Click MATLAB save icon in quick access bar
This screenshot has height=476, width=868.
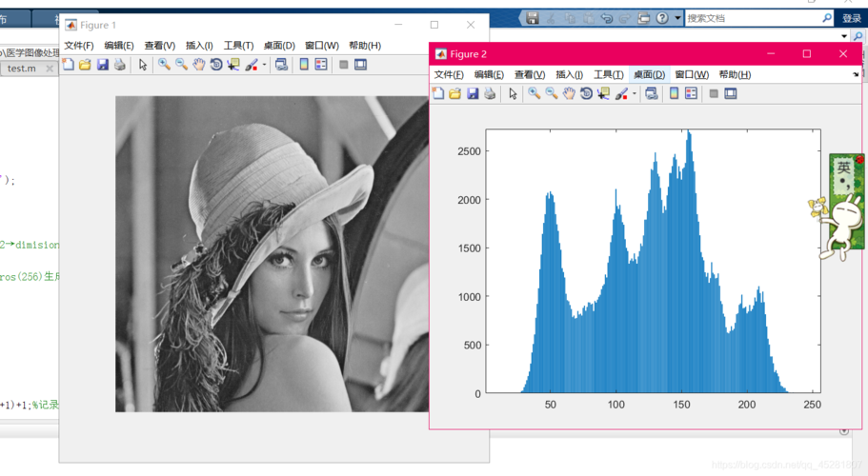[533, 18]
